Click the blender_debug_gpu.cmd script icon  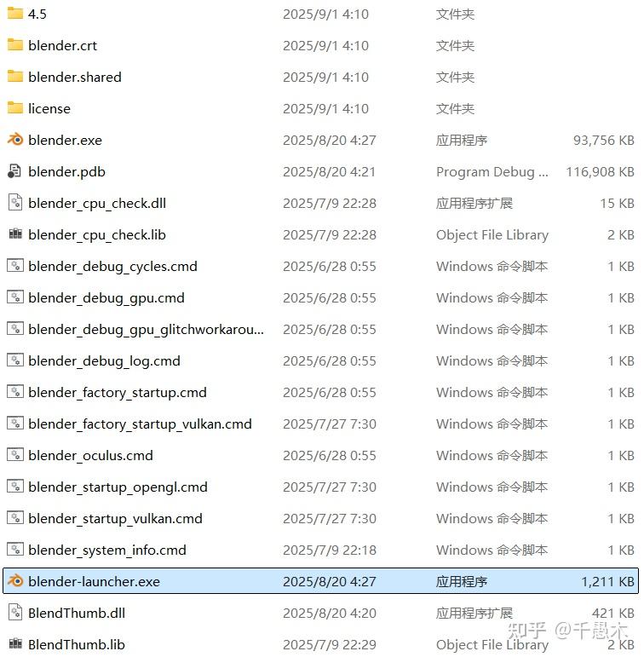pyautogui.click(x=15, y=297)
